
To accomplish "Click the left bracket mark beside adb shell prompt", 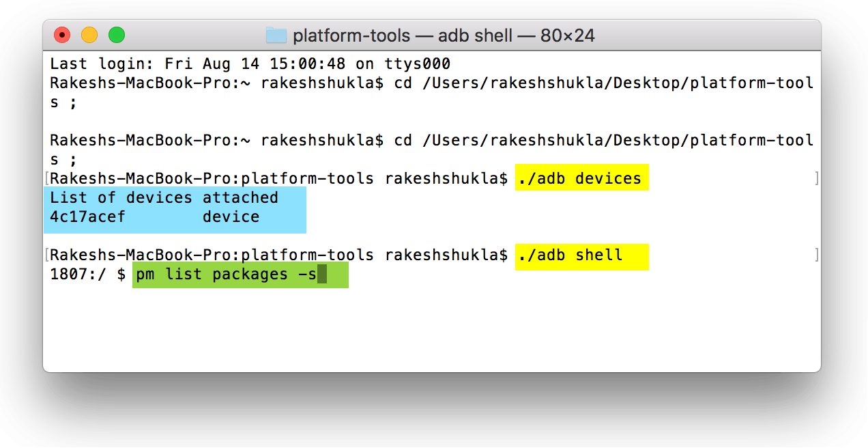I will pyautogui.click(x=46, y=255).
